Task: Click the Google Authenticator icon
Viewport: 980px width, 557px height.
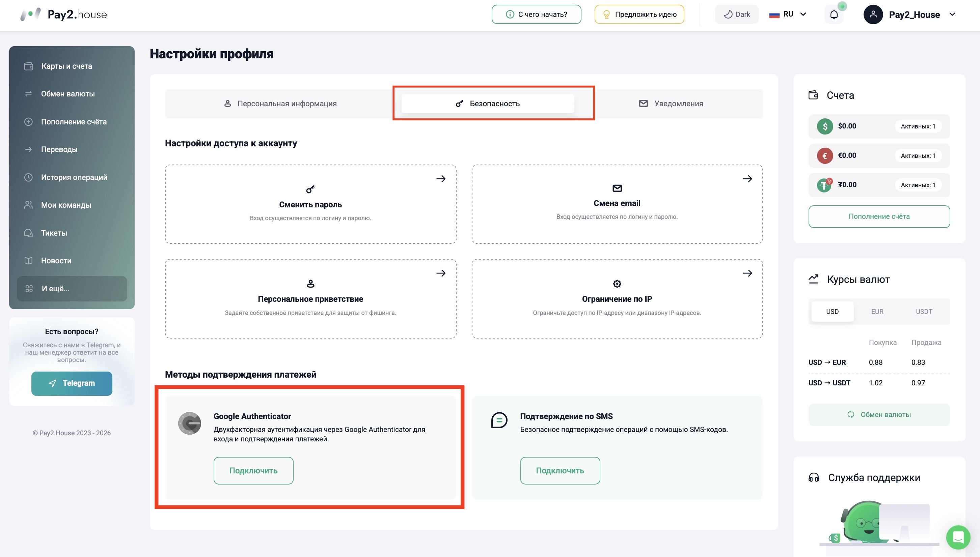Action: (x=190, y=423)
